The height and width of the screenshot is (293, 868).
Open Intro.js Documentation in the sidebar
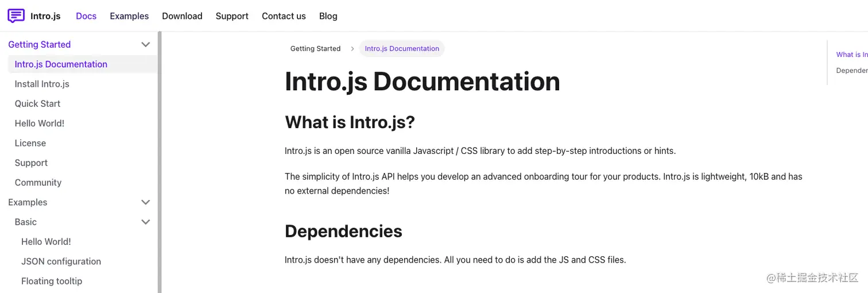(x=83, y=64)
